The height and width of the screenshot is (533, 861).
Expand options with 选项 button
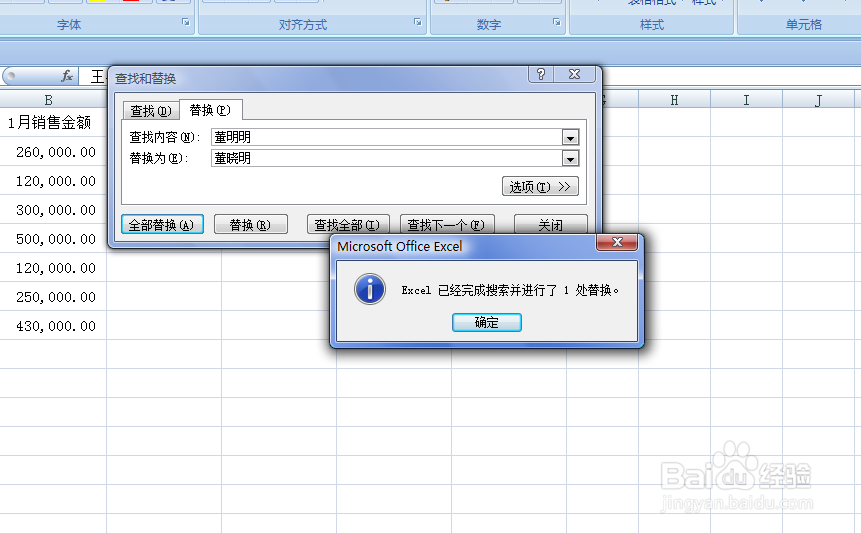tap(540, 186)
